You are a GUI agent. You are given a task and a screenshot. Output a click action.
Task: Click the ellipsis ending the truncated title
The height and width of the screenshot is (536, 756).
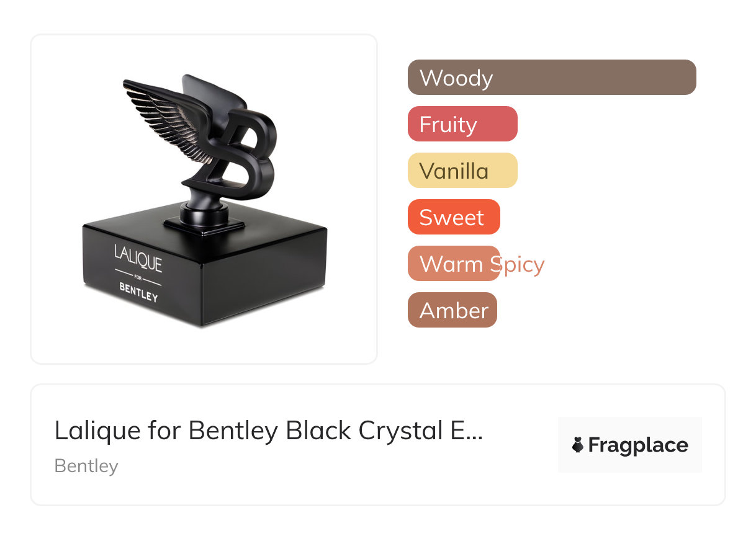click(x=474, y=432)
